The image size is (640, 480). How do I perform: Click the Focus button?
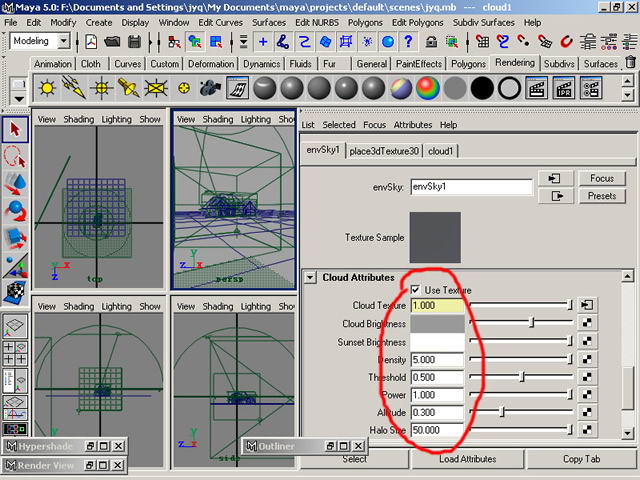click(x=602, y=178)
